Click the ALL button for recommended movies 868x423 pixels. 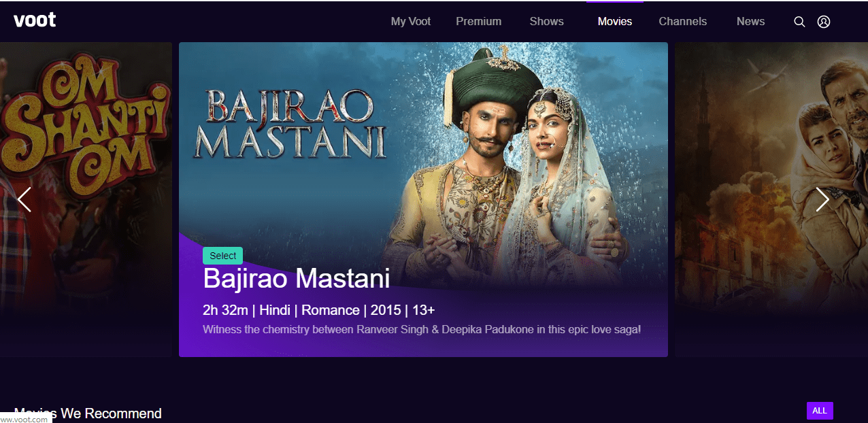[820, 411]
